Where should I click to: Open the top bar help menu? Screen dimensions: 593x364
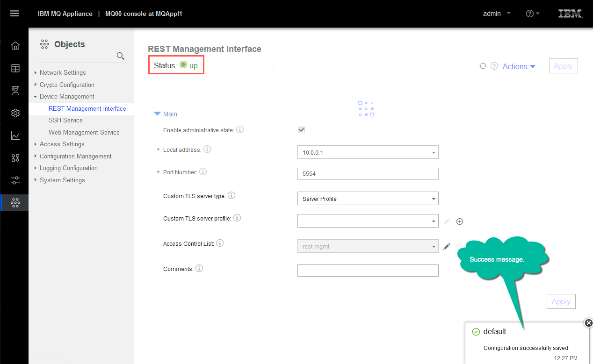[533, 14]
